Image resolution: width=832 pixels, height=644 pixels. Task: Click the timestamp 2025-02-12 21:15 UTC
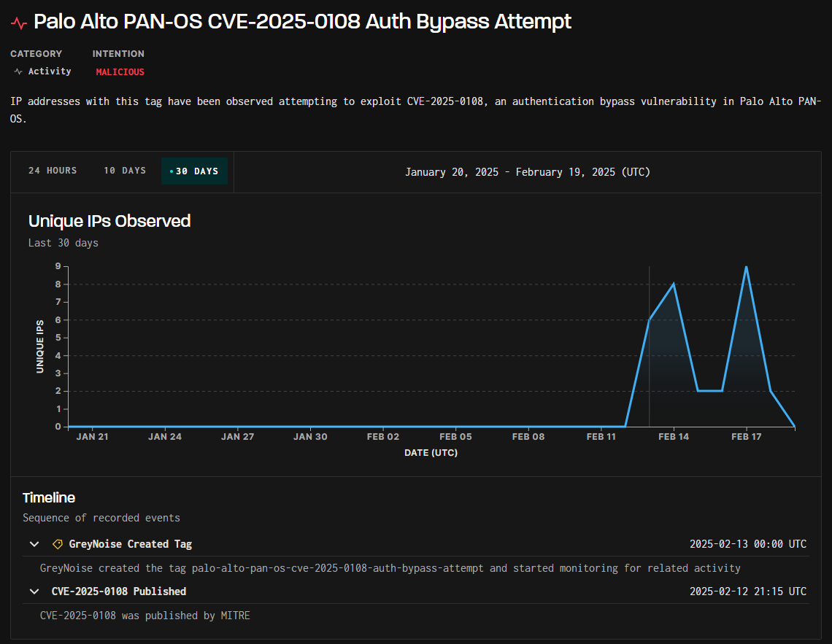(x=747, y=591)
